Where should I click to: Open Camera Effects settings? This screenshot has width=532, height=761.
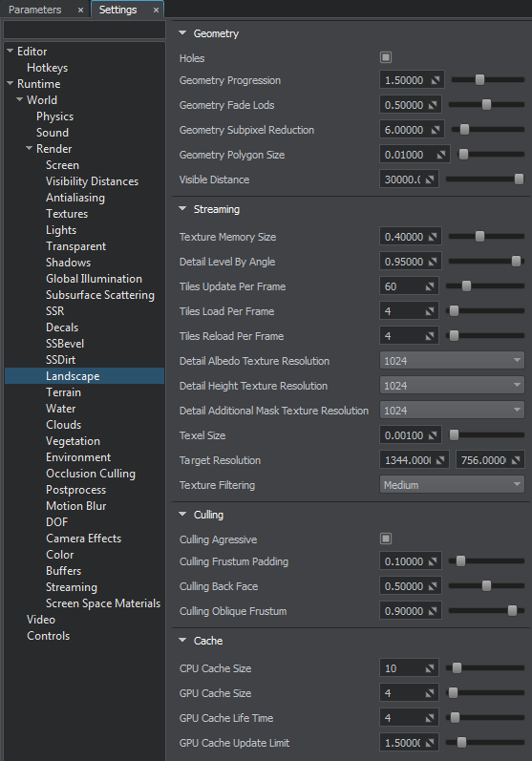point(83,539)
